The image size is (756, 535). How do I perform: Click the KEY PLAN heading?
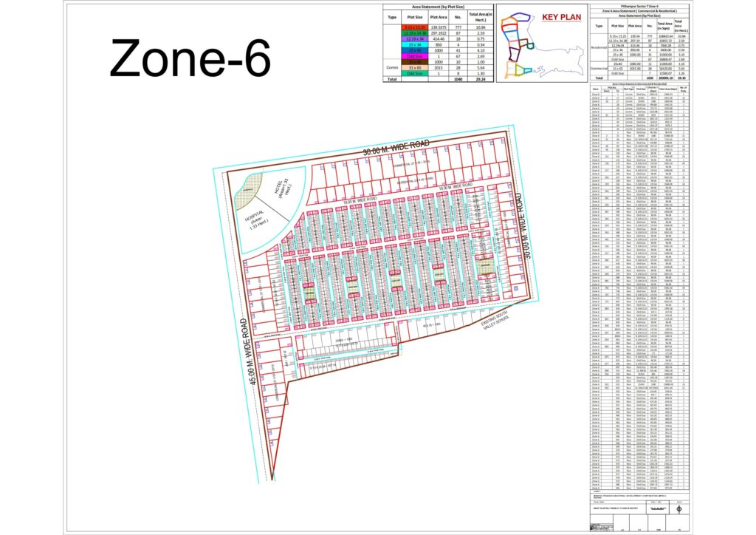562,18
